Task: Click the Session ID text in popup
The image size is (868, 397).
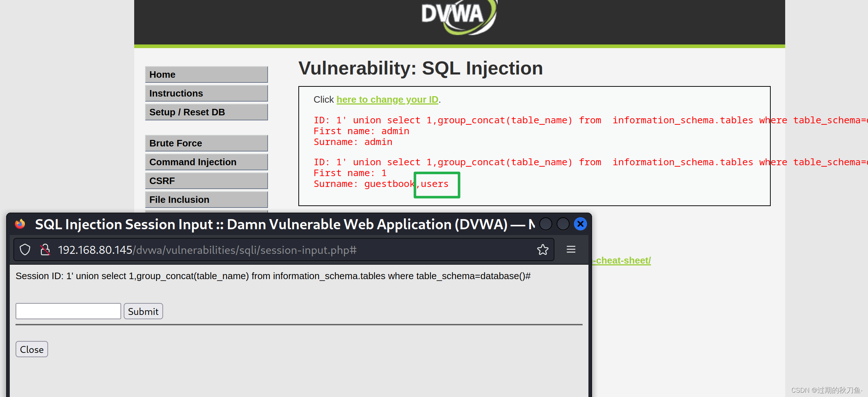Action: 273,276
